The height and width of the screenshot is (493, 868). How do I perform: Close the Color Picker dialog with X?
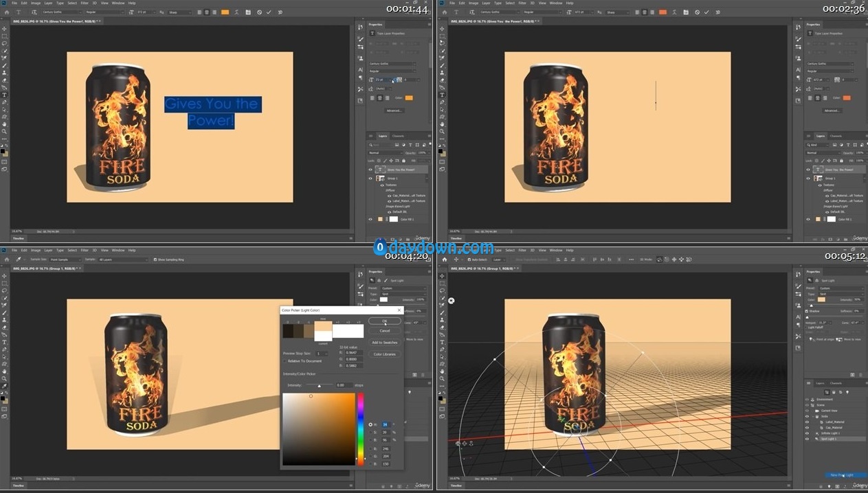point(399,310)
